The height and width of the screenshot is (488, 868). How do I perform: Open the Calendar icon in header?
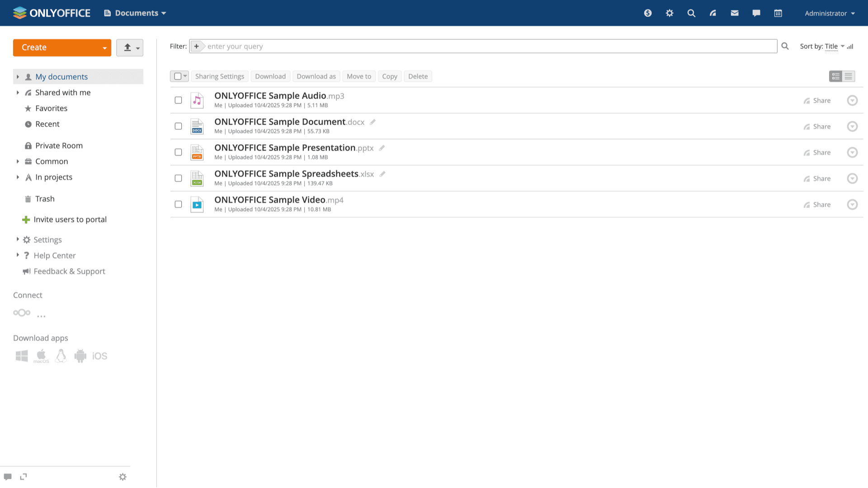tap(778, 13)
